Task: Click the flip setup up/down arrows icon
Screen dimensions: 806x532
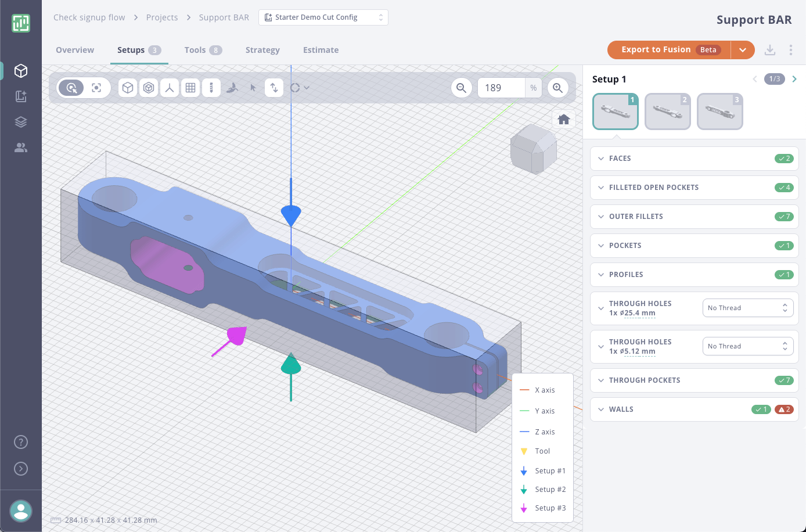Action: pos(274,87)
